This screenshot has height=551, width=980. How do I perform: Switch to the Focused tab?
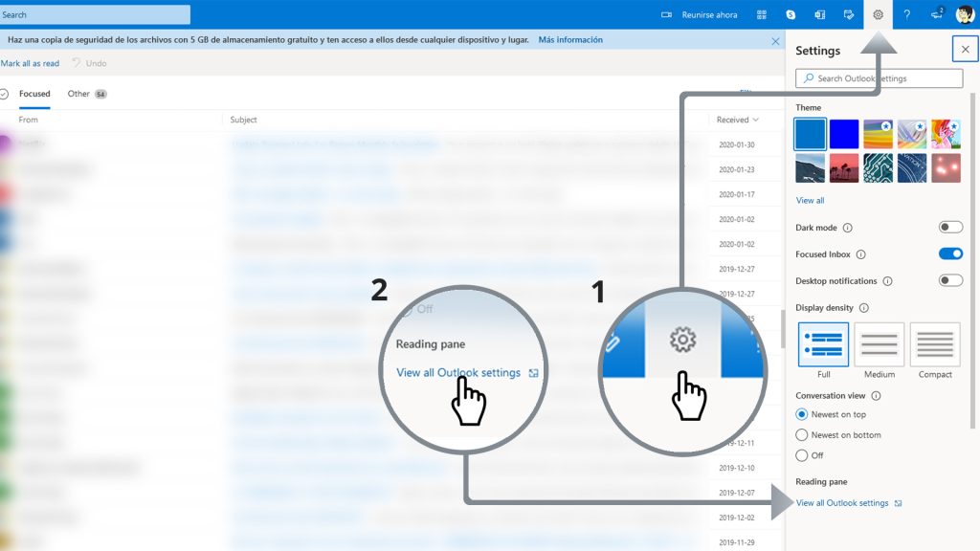pyautogui.click(x=34, y=94)
